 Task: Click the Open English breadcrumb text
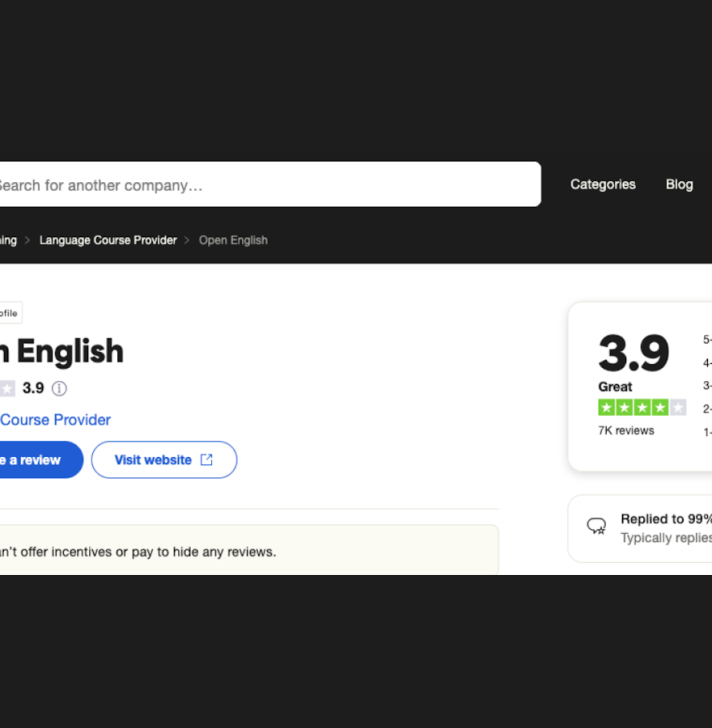click(233, 240)
